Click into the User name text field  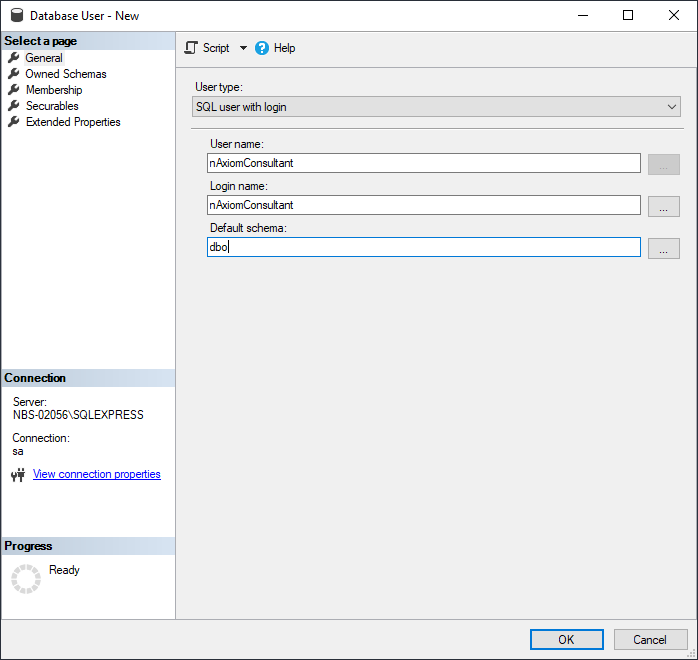tap(423, 163)
